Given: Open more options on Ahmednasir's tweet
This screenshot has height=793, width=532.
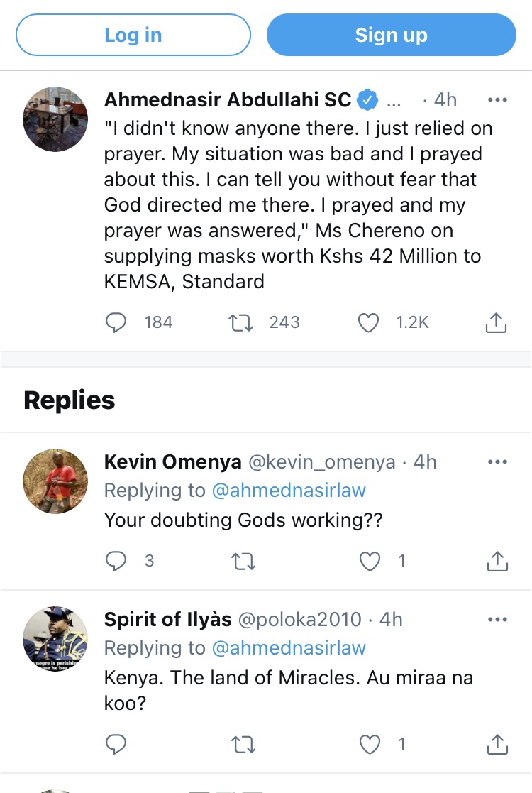Looking at the screenshot, I should pos(497,99).
